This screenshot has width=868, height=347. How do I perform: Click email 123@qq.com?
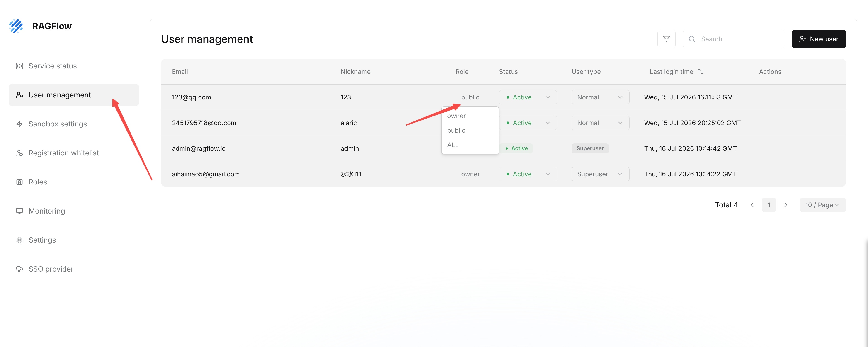click(192, 97)
